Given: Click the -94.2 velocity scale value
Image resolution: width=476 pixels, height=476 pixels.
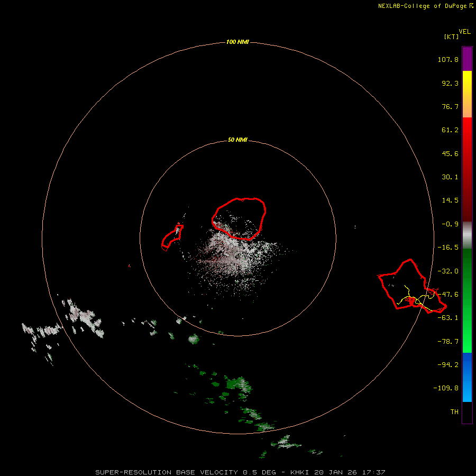Looking at the screenshot, I should click(x=448, y=365).
